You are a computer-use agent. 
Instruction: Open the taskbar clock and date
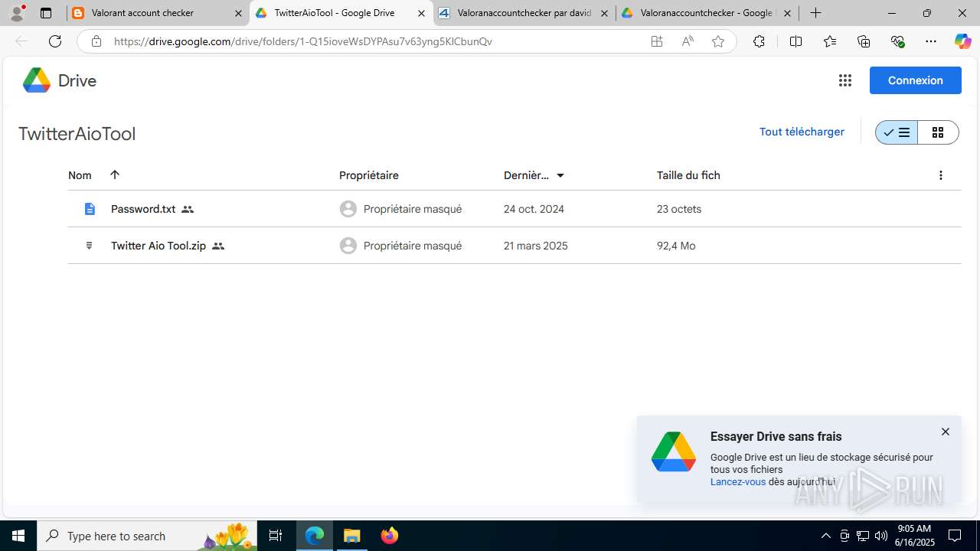pyautogui.click(x=915, y=536)
